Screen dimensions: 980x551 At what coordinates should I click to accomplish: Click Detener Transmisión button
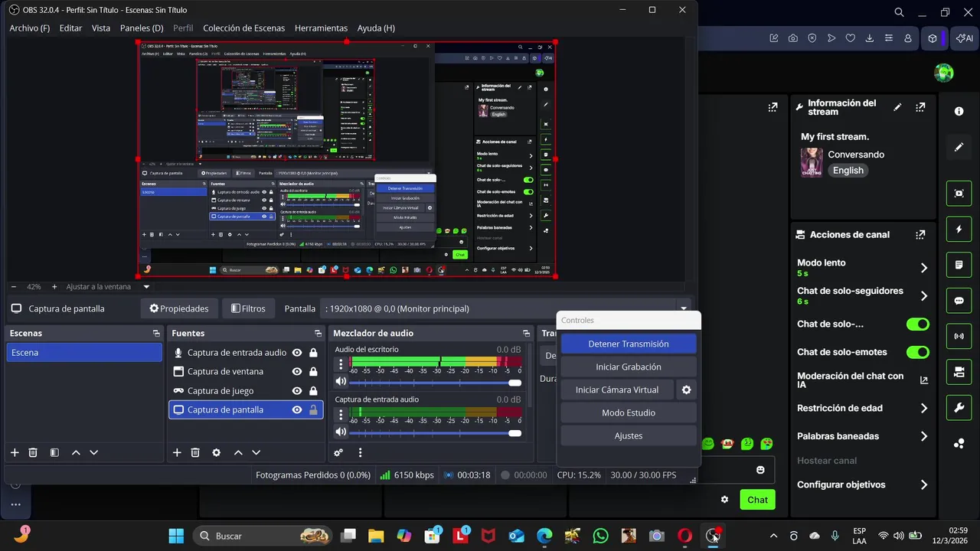click(629, 344)
